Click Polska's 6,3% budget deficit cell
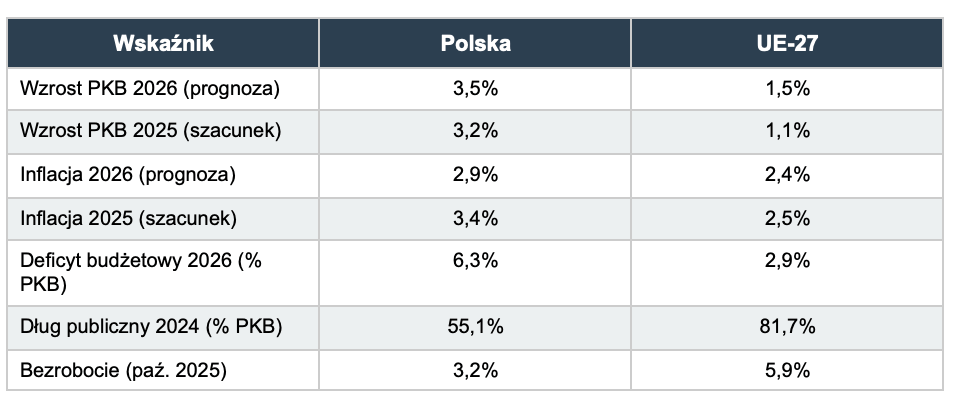 [475, 260]
